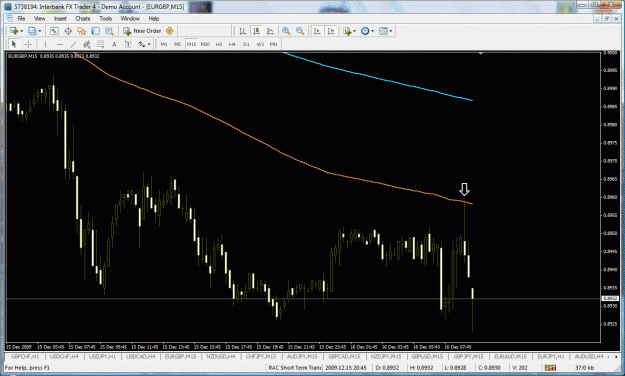
Task: Open the Terminal panel
Action: click(95, 31)
